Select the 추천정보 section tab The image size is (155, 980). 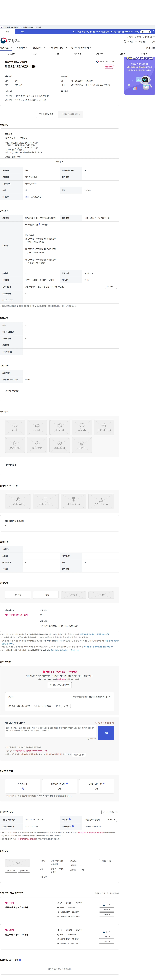pos(144,54)
